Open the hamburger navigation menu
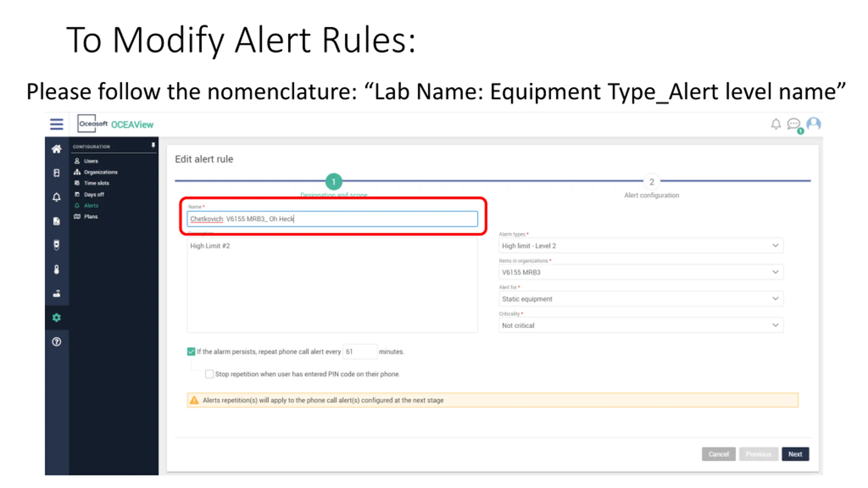The image size is (868, 488). tap(57, 124)
